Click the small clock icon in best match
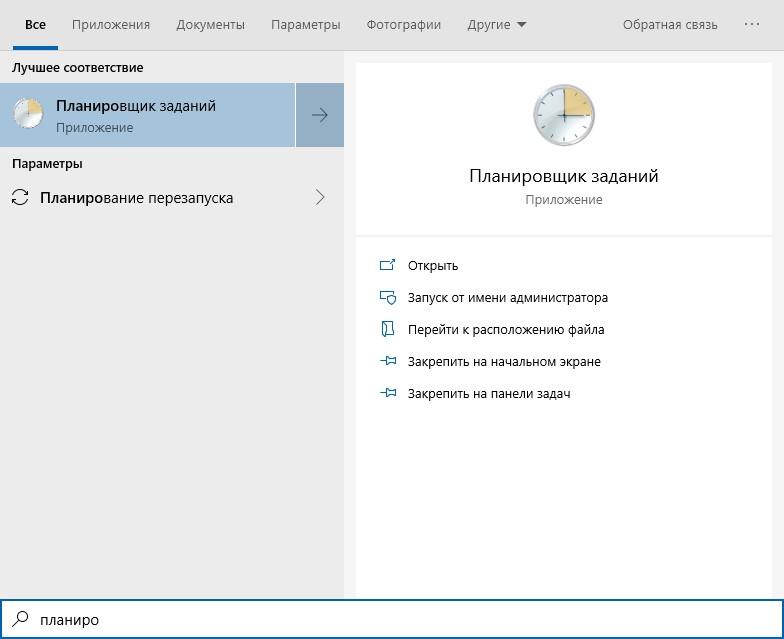784x639 pixels. [28, 113]
